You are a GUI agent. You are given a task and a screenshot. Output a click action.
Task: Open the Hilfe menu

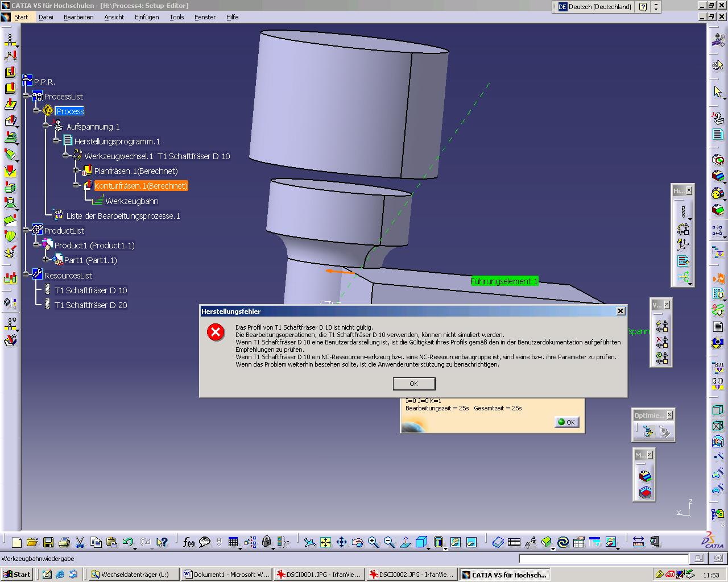(x=233, y=17)
